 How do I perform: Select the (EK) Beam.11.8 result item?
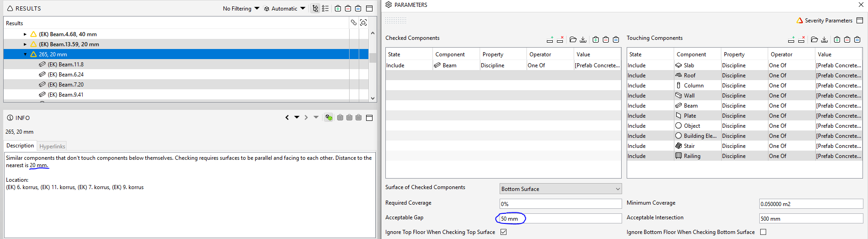pyautogui.click(x=186, y=64)
